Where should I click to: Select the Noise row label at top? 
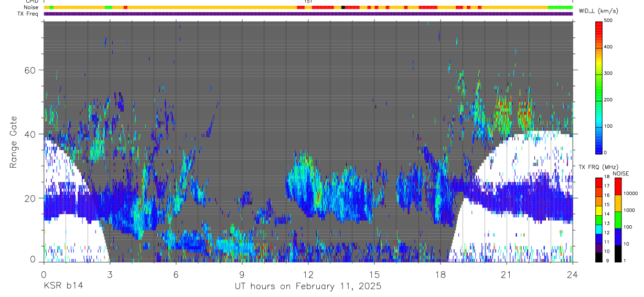pyautogui.click(x=30, y=7)
